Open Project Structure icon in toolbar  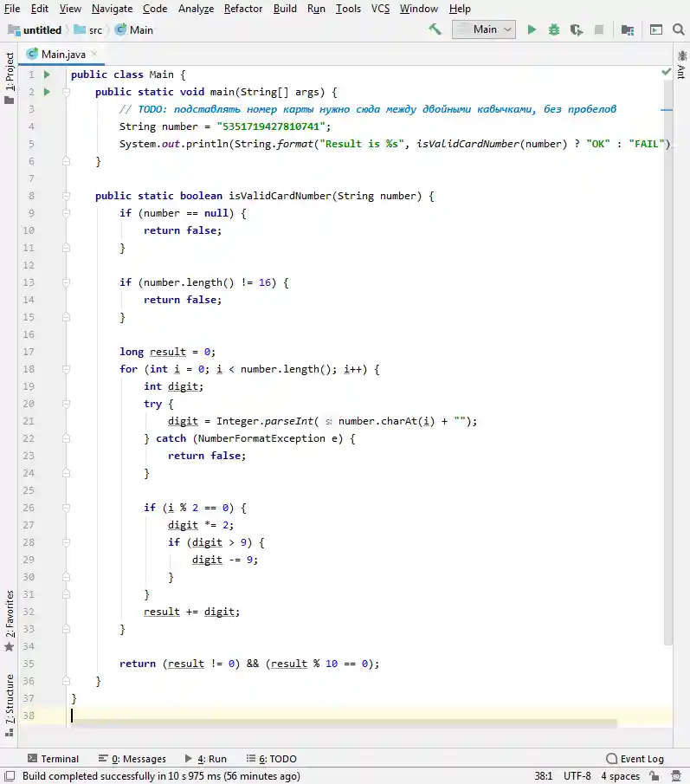click(x=628, y=30)
